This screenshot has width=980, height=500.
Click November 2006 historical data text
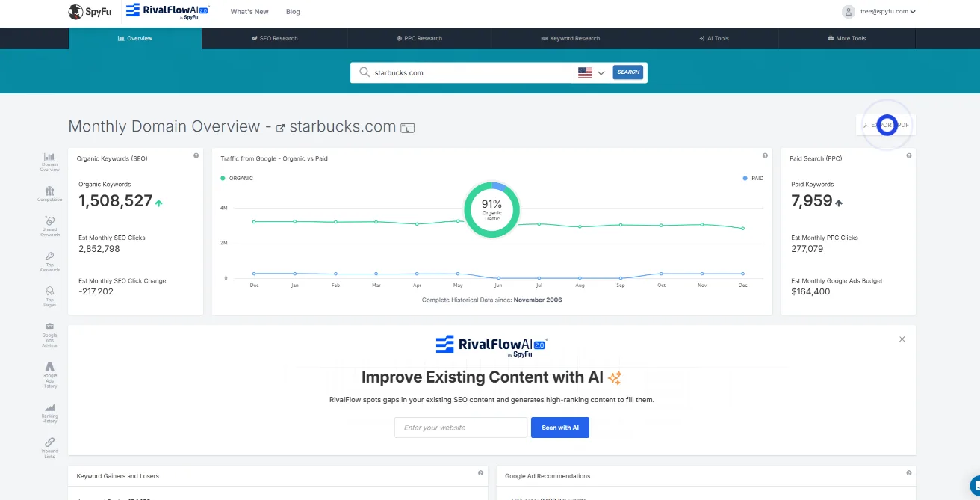click(x=538, y=300)
